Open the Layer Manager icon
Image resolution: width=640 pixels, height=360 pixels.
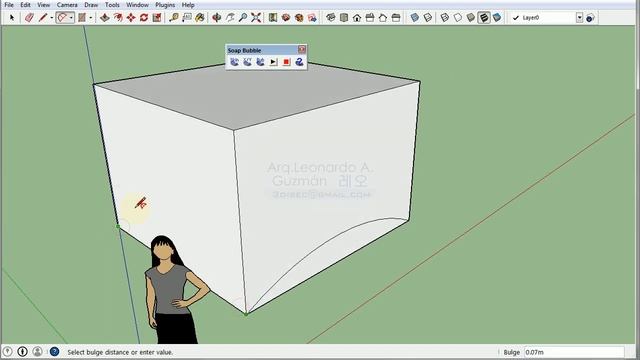click(590, 18)
